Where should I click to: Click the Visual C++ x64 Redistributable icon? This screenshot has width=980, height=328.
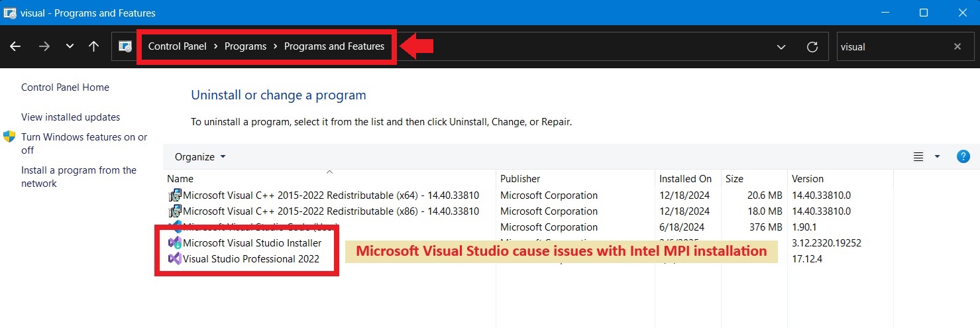click(175, 195)
